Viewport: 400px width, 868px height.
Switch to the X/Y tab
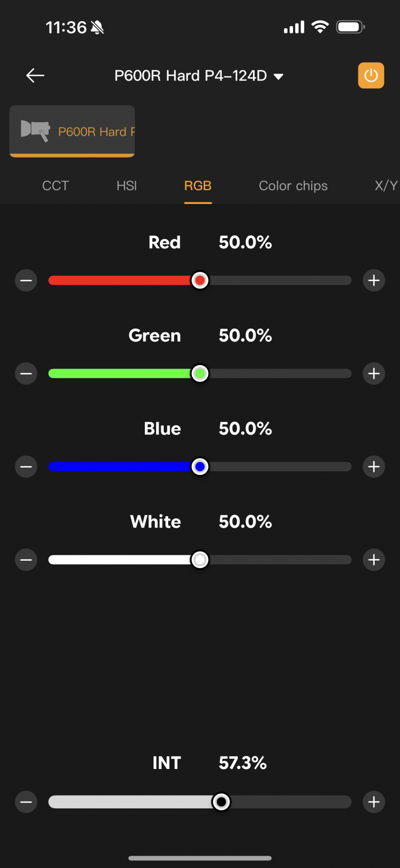point(386,186)
